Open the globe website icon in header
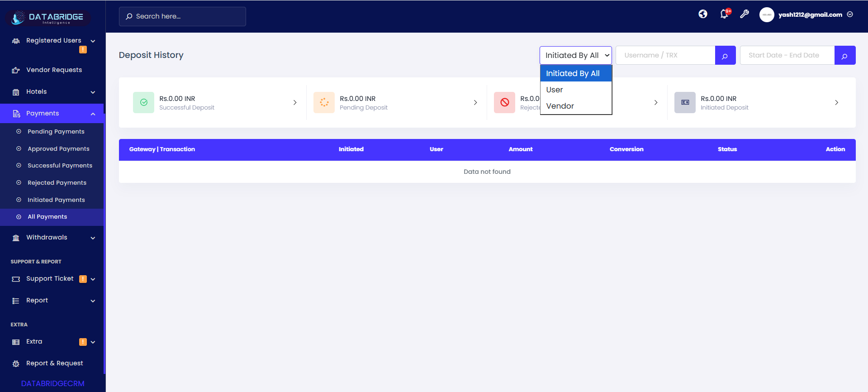Screen dimensions: 868x392 [703, 14]
